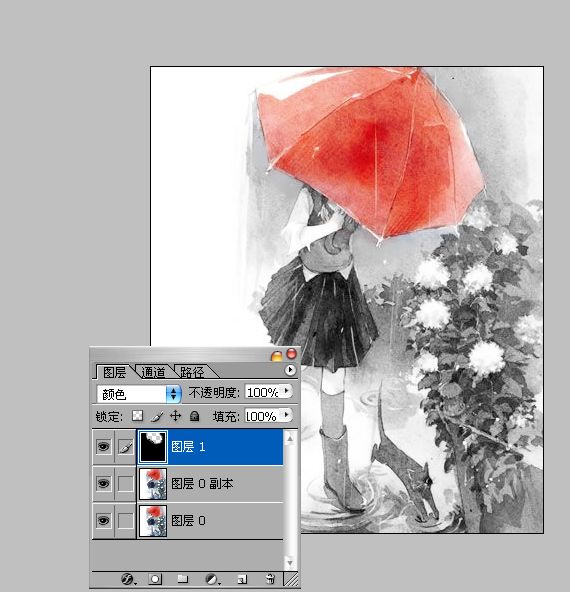Enable lock transparent pixels icon
Viewport: 570px width, 592px height.
pyautogui.click(x=137, y=416)
